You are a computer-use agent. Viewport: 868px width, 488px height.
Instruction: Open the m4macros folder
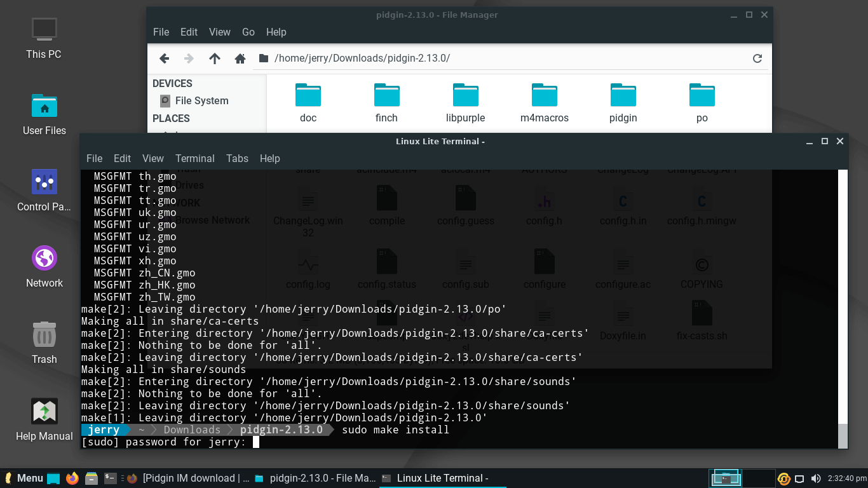point(544,103)
